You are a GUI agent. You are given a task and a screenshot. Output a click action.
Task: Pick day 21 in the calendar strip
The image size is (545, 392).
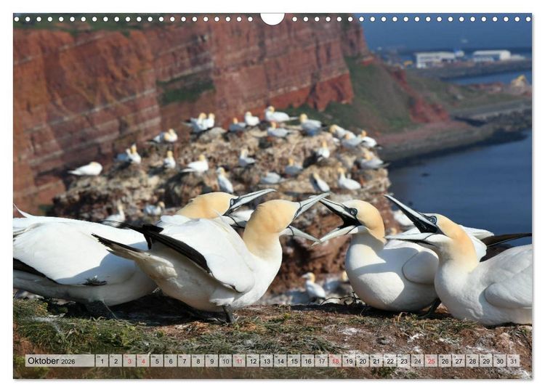[376, 361]
